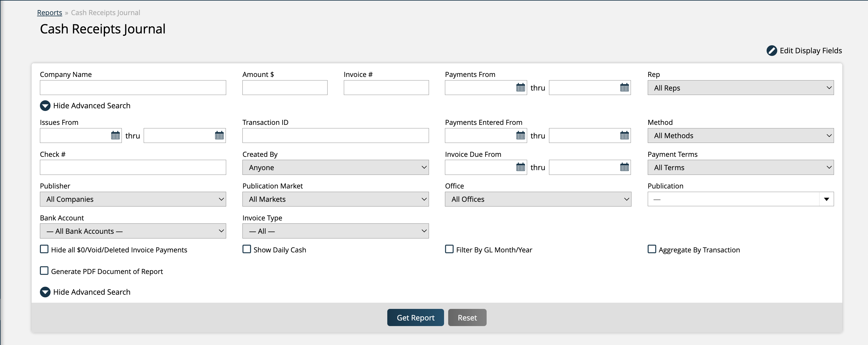
Task: Click into the Company Name field
Action: (133, 88)
